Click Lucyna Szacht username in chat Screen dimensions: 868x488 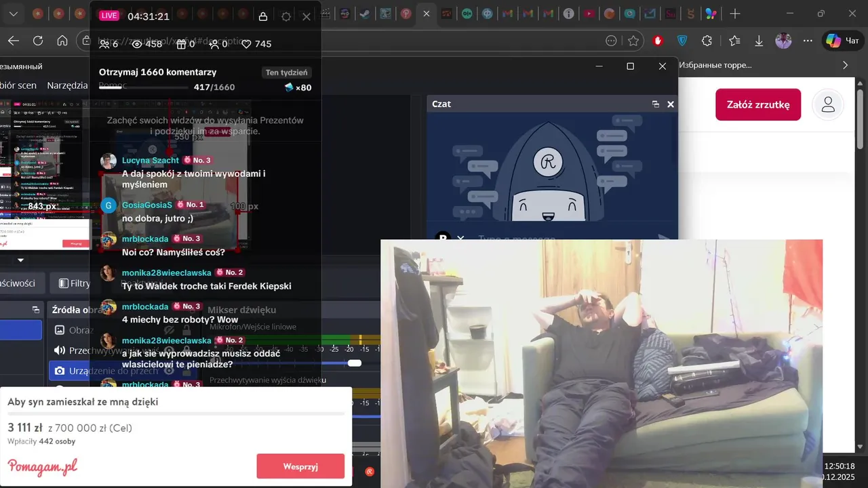[x=151, y=161]
